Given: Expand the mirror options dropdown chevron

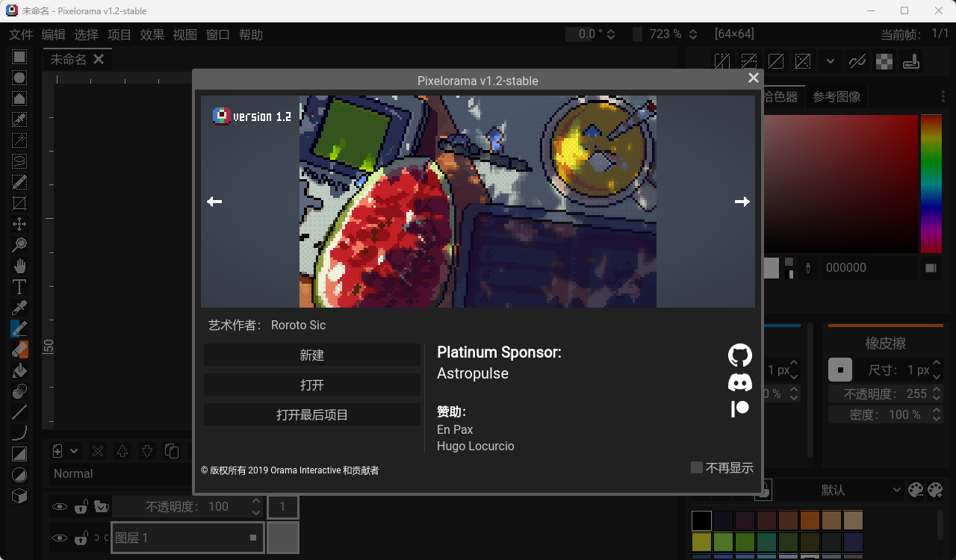Looking at the screenshot, I should point(831,61).
